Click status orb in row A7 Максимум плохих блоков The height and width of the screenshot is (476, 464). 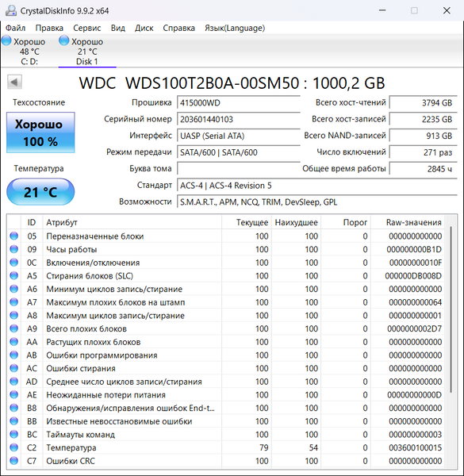click(x=14, y=302)
